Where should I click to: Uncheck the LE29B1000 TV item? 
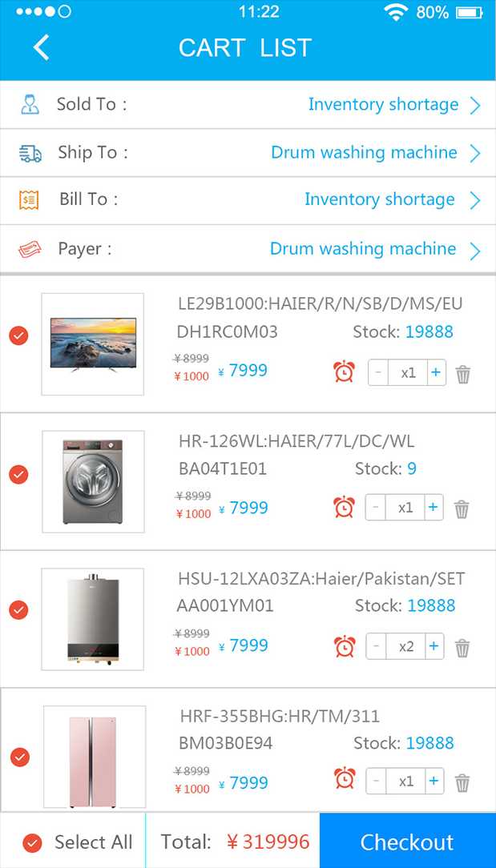[x=18, y=336]
